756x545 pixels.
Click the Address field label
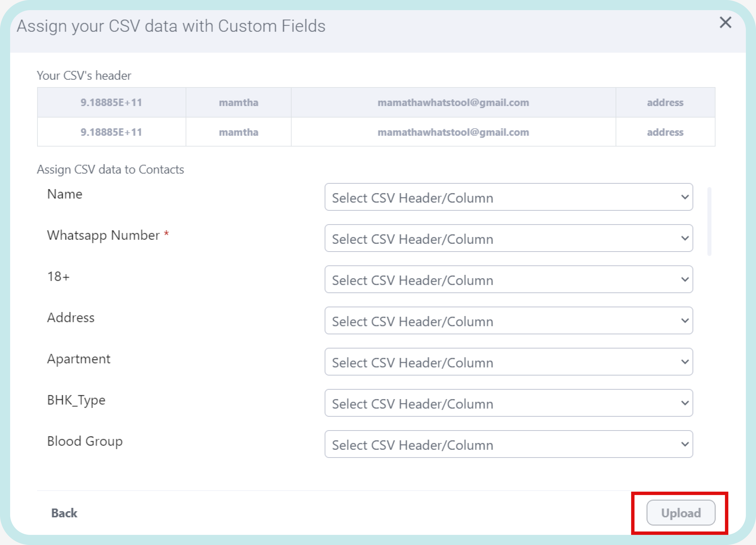[71, 318]
